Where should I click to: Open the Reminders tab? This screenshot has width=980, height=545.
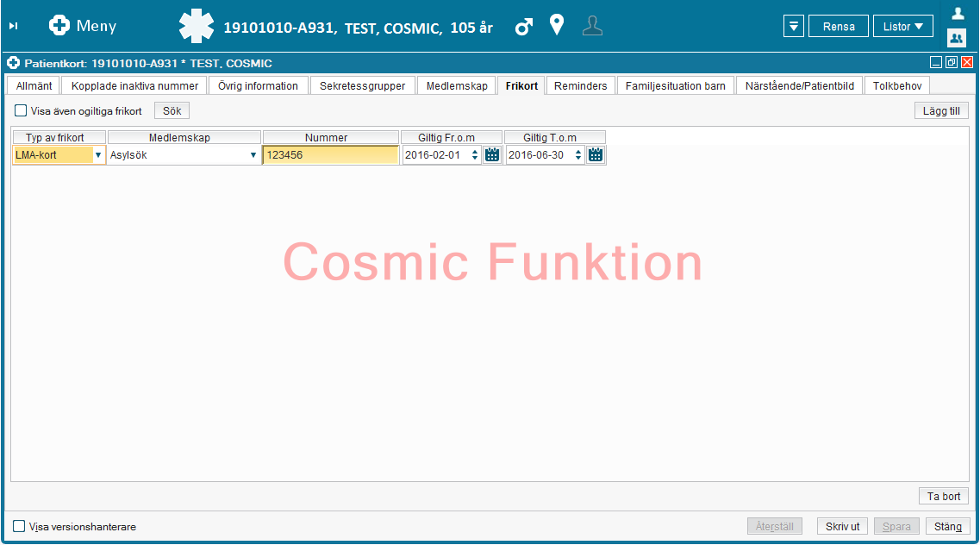pos(581,85)
